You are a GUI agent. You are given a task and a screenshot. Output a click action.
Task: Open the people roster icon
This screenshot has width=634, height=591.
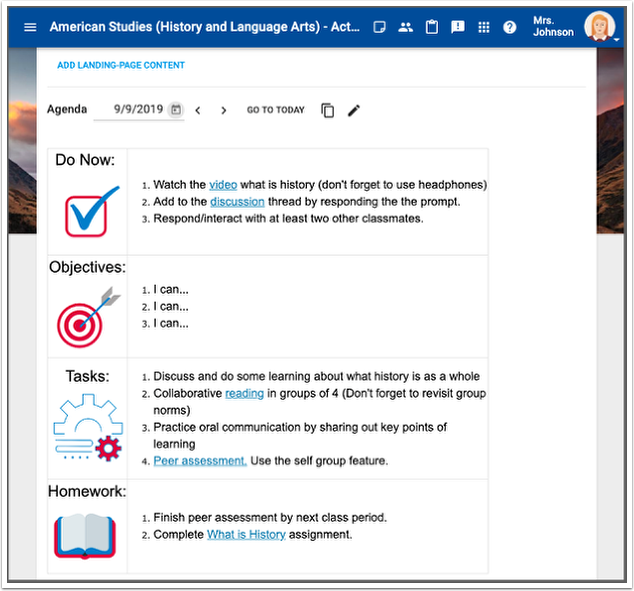point(405,27)
